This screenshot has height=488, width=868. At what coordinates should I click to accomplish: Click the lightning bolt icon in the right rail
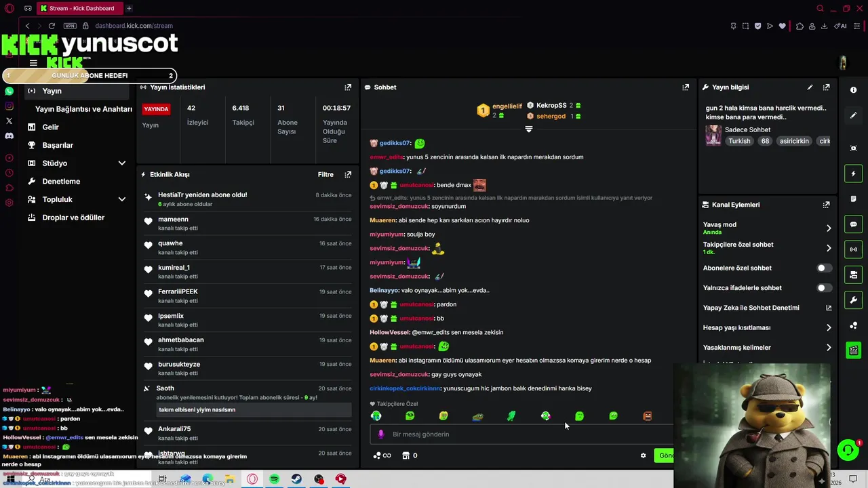point(853,174)
